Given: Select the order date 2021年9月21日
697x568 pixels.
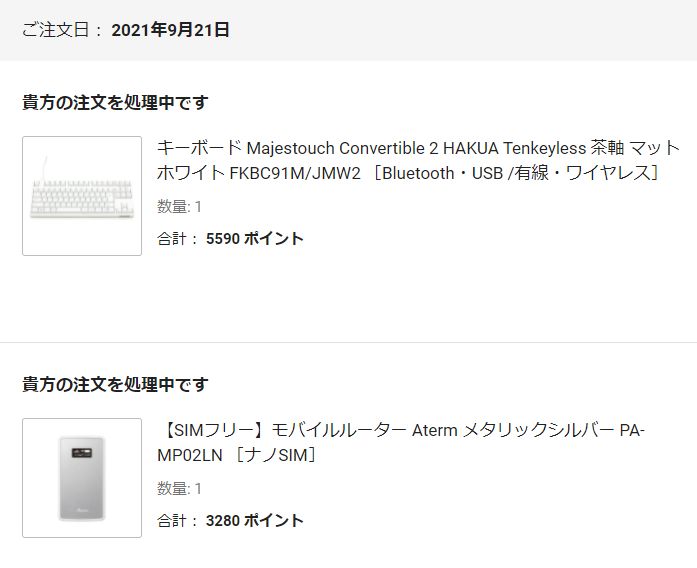Looking at the screenshot, I should coord(170,30).
